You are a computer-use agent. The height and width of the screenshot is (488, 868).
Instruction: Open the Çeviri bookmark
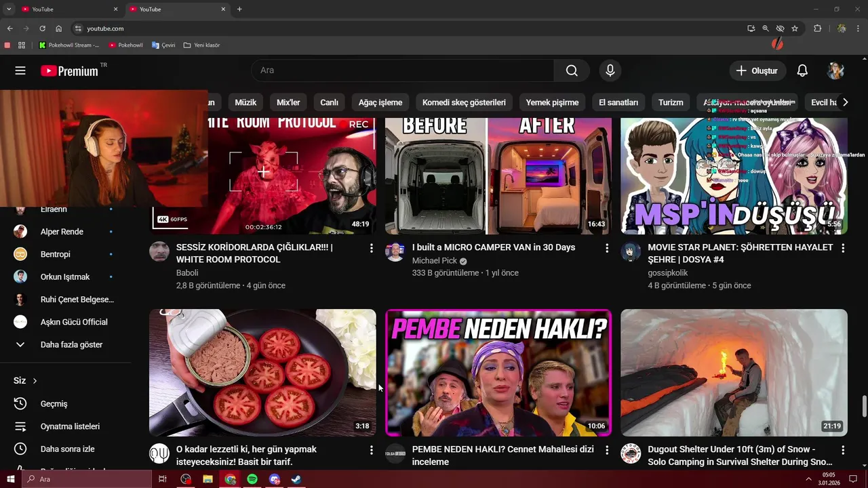[163, 45]
